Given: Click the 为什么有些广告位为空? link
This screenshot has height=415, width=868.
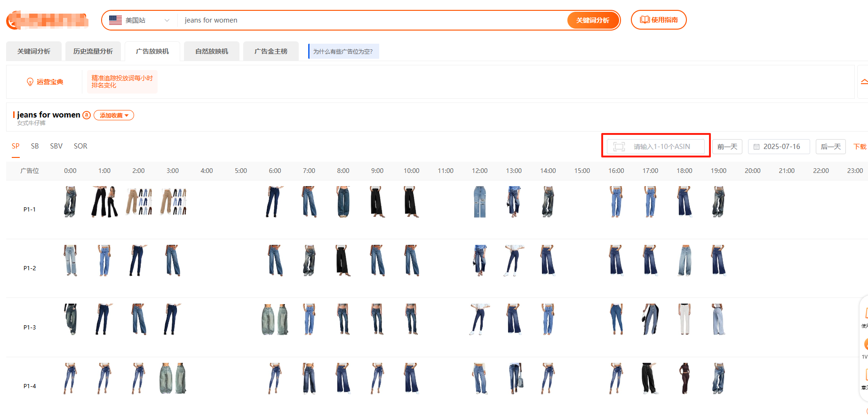Looking at the screenshot, I should pos(343,52).
